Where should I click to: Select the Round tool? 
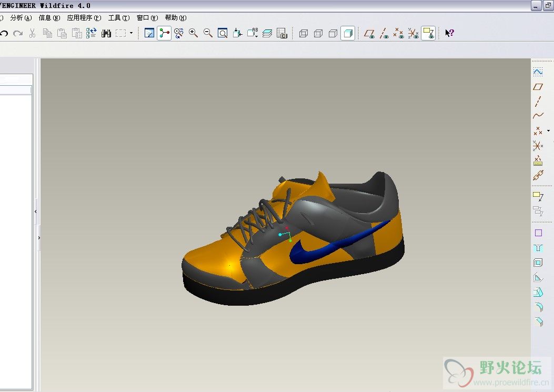[538, 307]
